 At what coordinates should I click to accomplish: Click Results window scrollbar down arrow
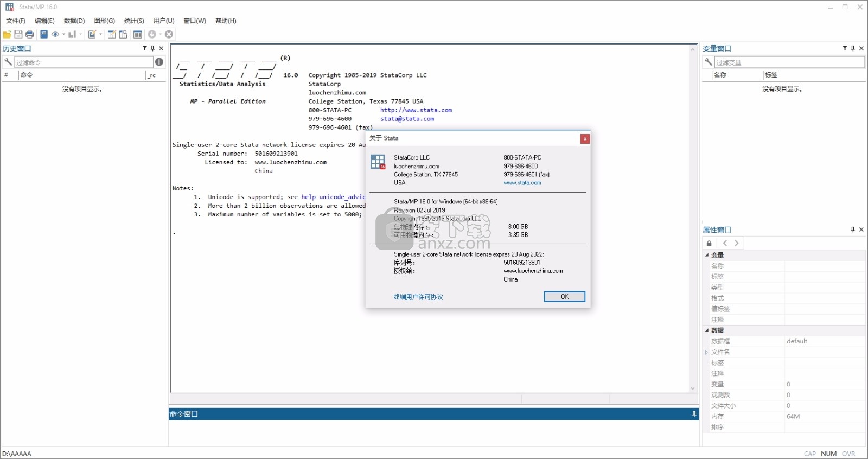point(693,388)
